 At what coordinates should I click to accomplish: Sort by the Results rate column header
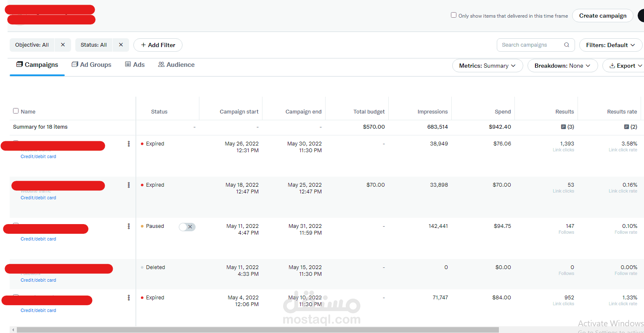click(x=622, y=112)
